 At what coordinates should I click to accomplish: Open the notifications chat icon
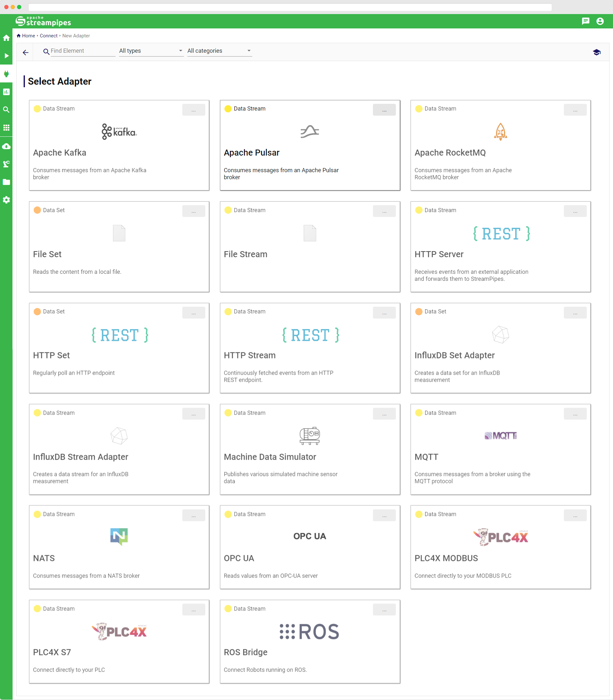pyautogui.click(x=585, y=21)
